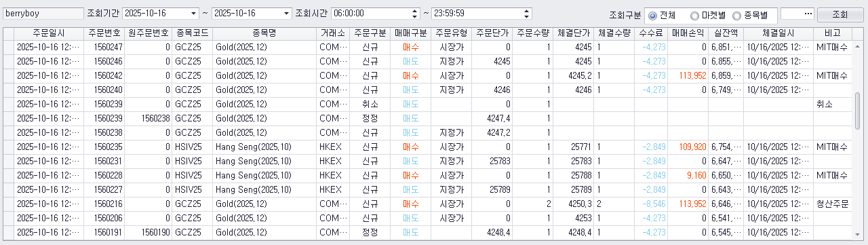Click the 취소 note in 비고 column
Screen dimensions: 868x245
point(825,104)
